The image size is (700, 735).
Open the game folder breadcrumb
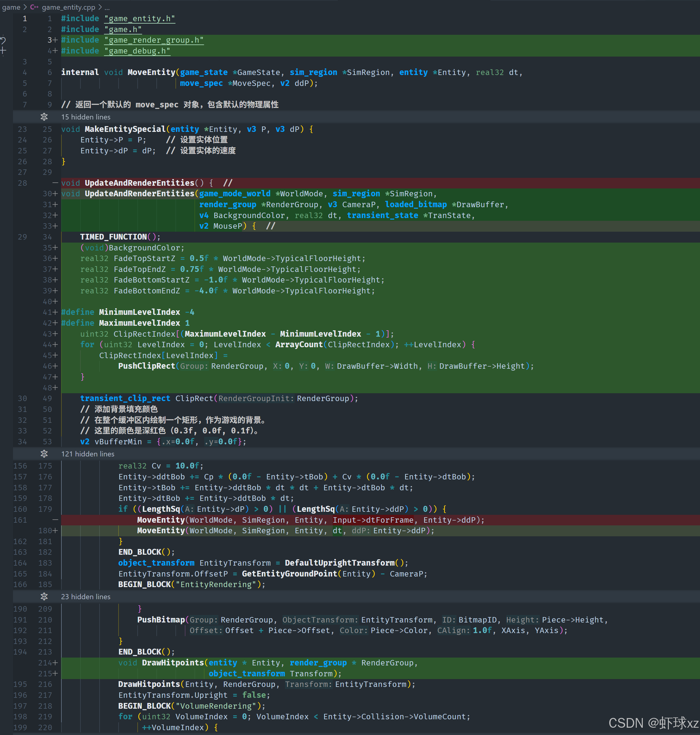click(x=11, y=7)
